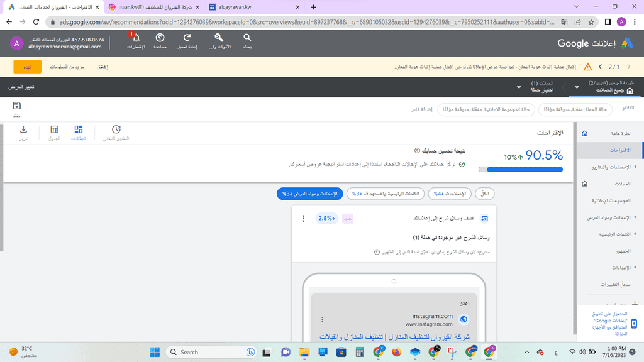Dismiss the notification with إغلاق

pos(103,67)
